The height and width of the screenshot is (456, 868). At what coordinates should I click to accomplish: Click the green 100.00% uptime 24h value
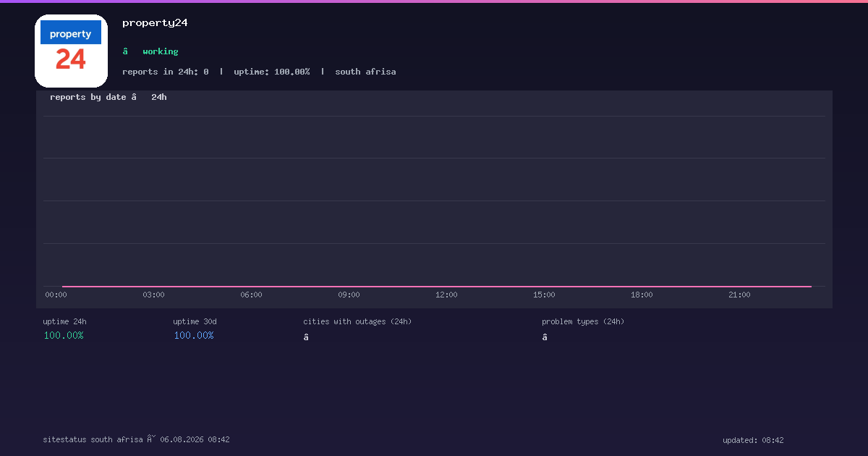click(64, 335)
